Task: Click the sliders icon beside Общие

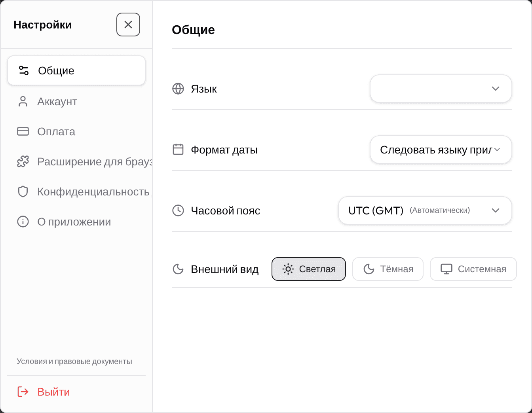Action: point(24,70)
